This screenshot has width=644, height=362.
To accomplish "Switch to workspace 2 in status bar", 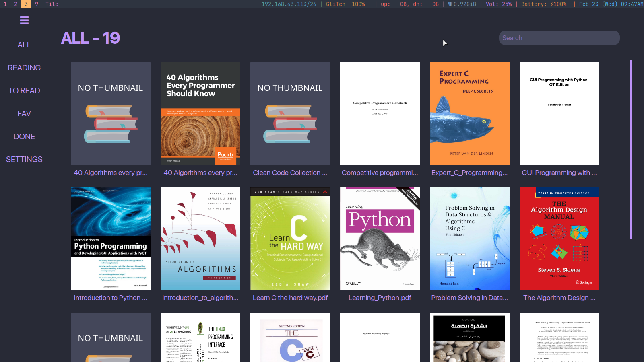I will [x=16, y=4].
